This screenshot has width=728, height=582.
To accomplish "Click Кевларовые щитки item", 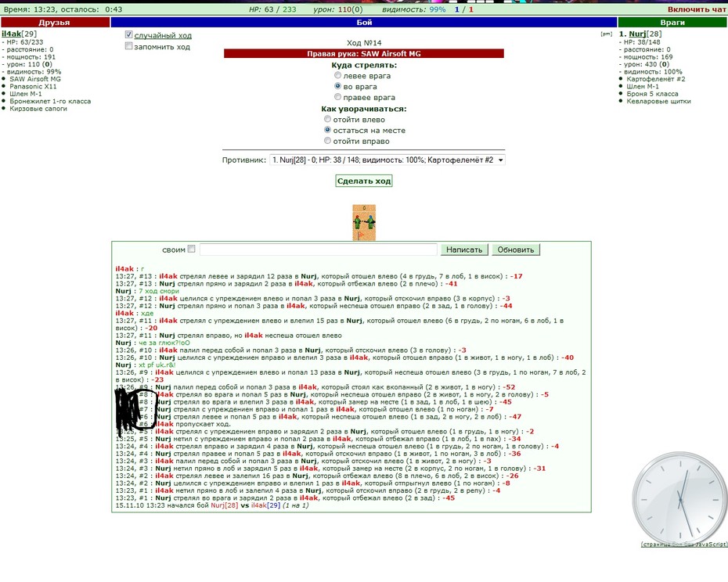I will click(x=658, y=101).
